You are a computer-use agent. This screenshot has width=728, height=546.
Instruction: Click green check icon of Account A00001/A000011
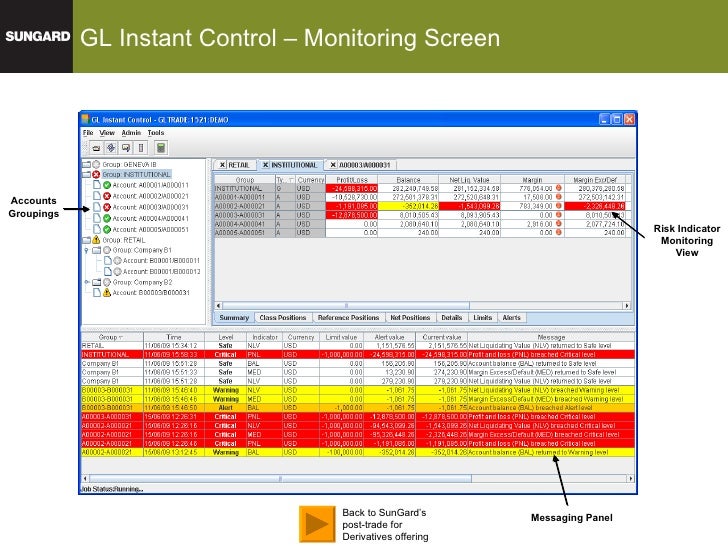tap(107, 185)
